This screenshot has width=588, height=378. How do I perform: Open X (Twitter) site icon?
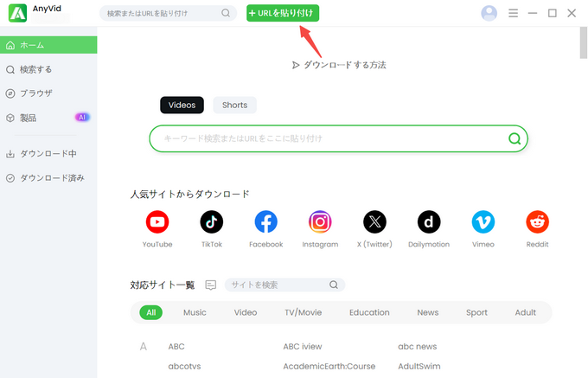[374, 221]
